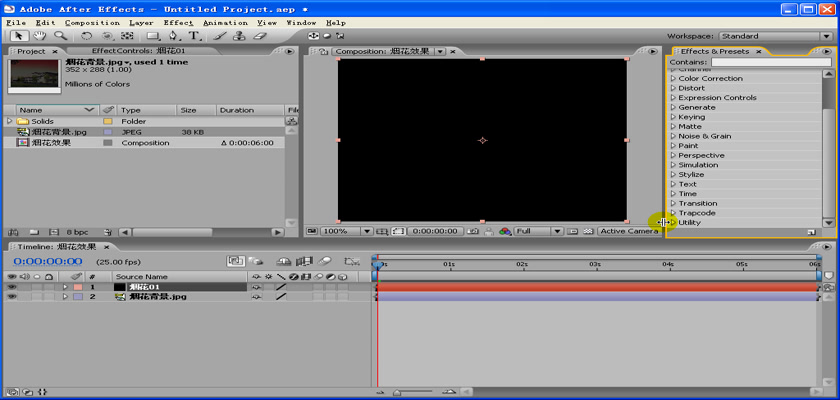The width and height of the screenshot is (840, 400).
Task: Toggle transparency grid in Composition viewer
Action: point(588,231)
